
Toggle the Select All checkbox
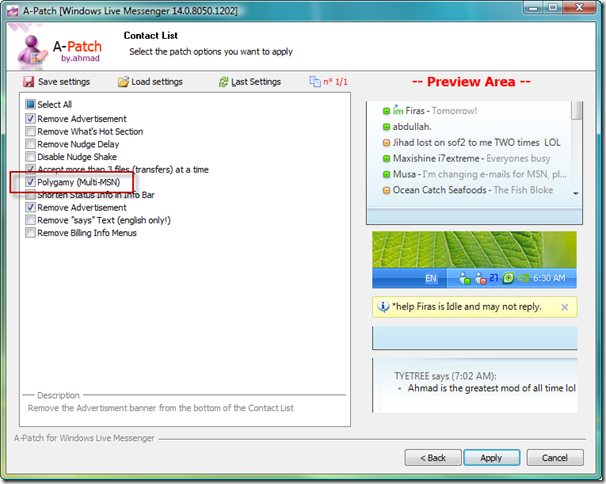[30, 104]
